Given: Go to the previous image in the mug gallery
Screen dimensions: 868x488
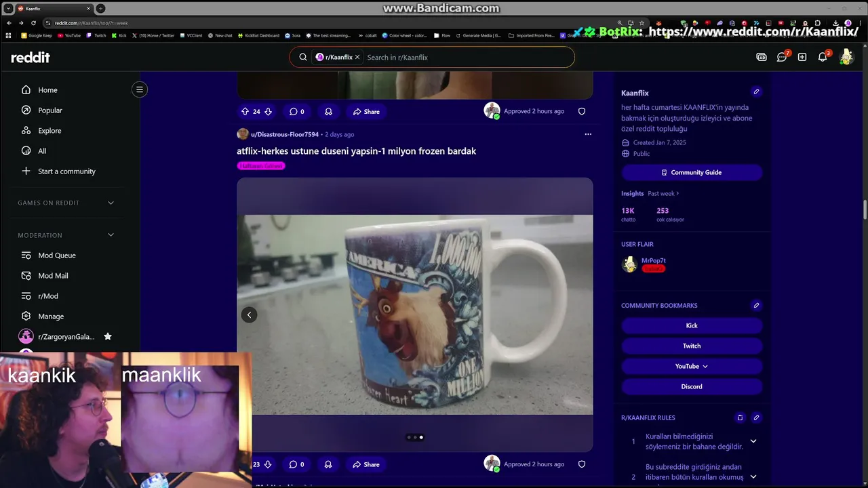Looking at the screenshot, I should coord(249,314).
